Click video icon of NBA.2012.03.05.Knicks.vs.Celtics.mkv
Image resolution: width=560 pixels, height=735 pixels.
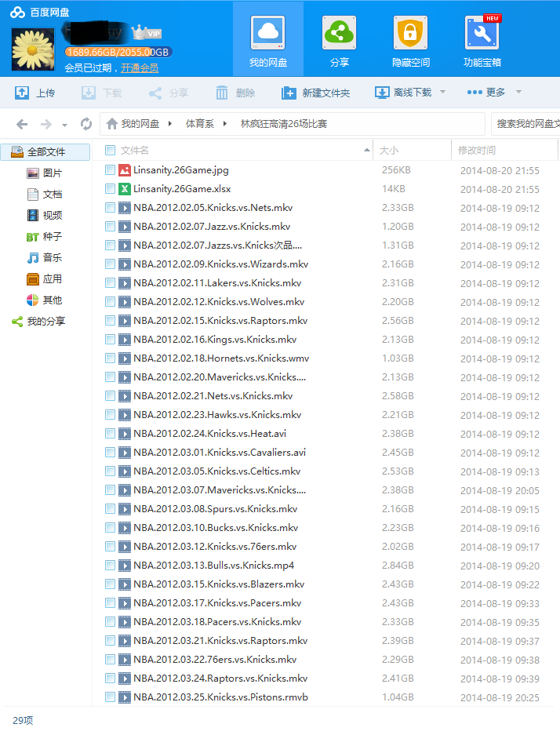[125, 471]
